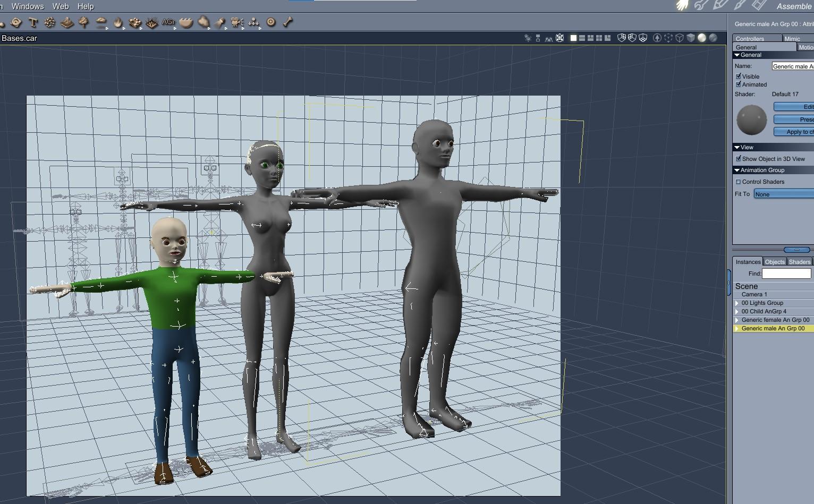The width and height of the screenshot is (814, 504).
Task: Expand 00 Child AnGrp 4 node
Action: pyautogui.click(x=737, y=312)
